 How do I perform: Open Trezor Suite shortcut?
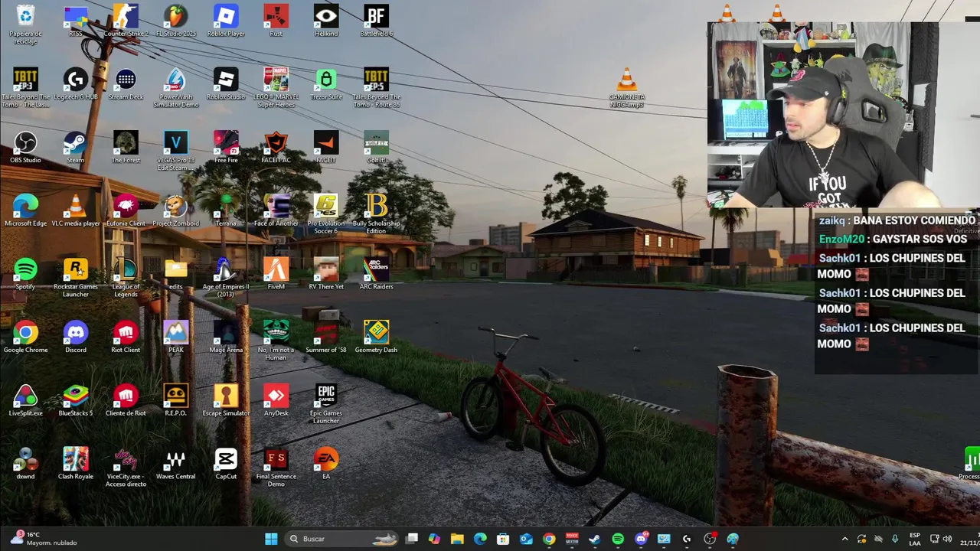click(326, 85)
